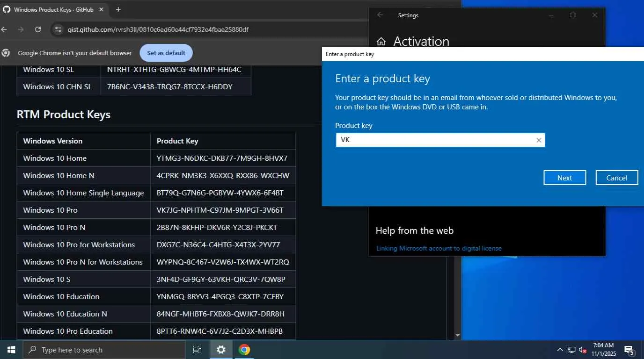Click the key 4CPRK-NM3K3-X6XXQ-RXX86-WXCHW
Screen dimensions: 644x359
(223, 175)
